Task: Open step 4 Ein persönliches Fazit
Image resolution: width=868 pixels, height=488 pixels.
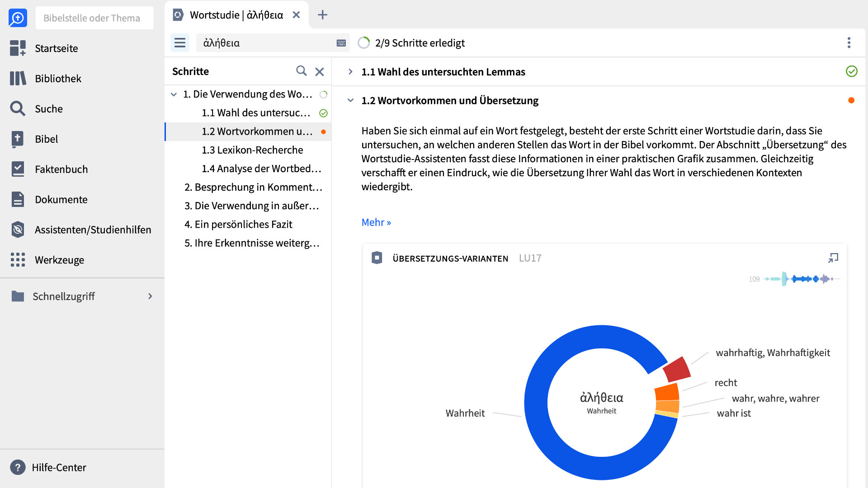Action: (238, 224)
